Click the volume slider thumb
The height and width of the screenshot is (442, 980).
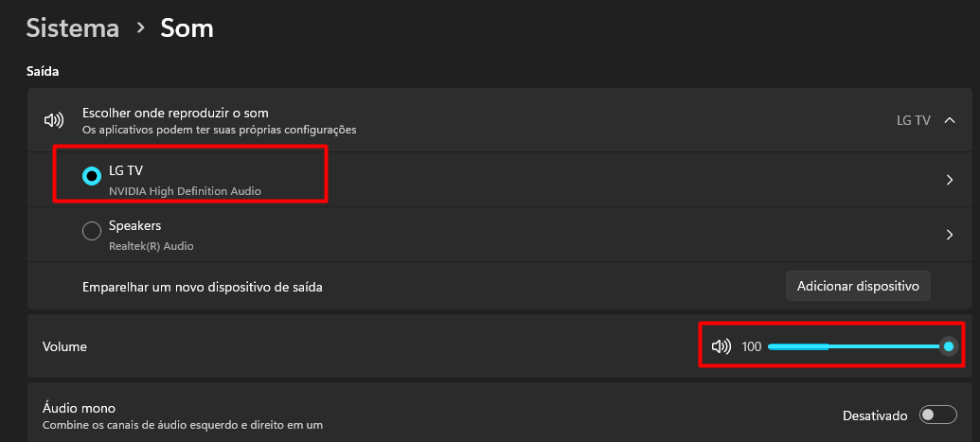click(x=948, y=346)
